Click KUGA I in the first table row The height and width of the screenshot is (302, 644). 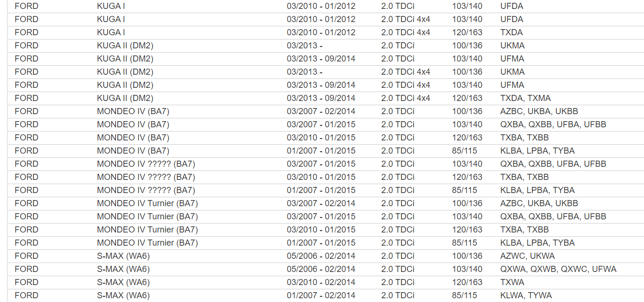point(111,6)
